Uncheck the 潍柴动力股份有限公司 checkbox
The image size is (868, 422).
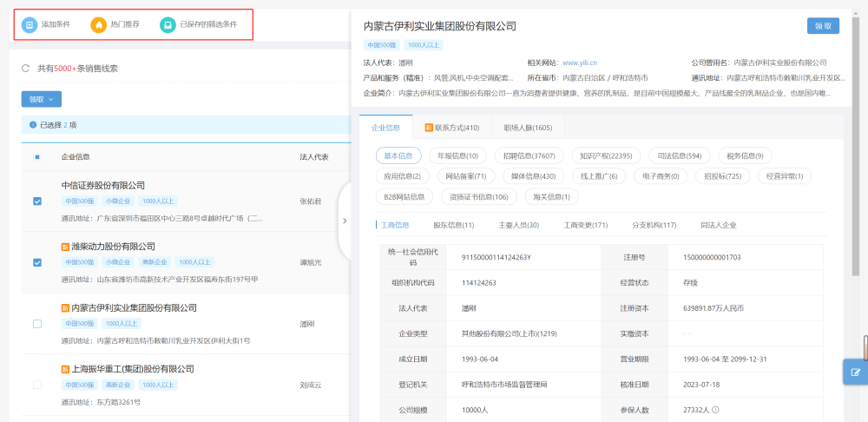point(37,262)
